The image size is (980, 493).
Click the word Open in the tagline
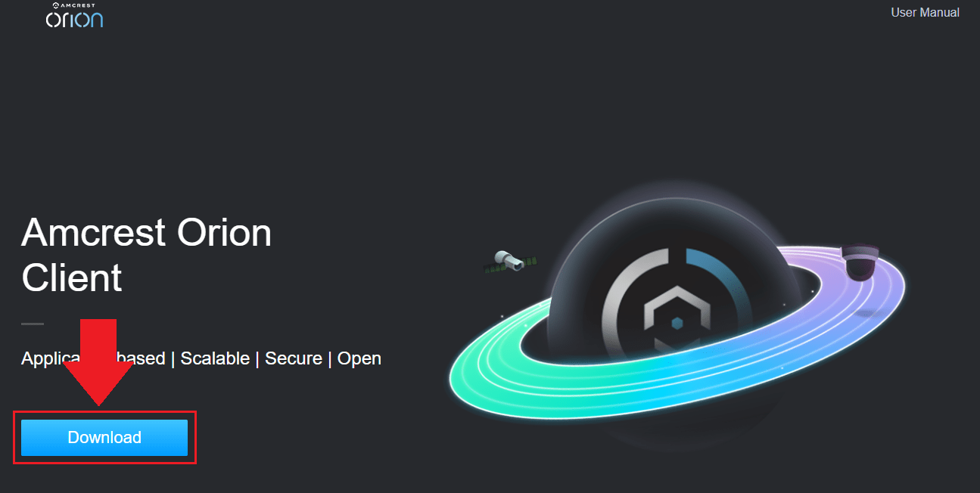click(359, 358)
